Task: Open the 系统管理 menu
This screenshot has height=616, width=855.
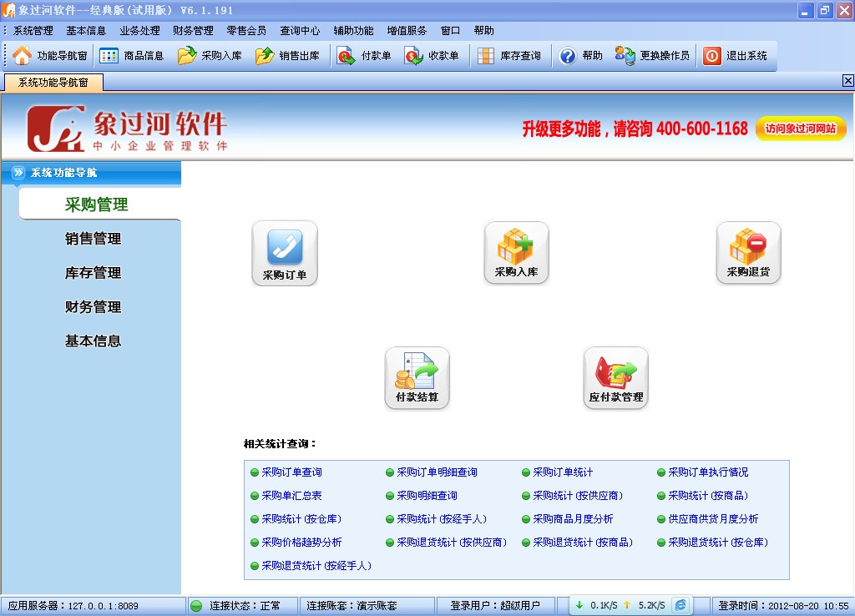Action: (33, 31)
